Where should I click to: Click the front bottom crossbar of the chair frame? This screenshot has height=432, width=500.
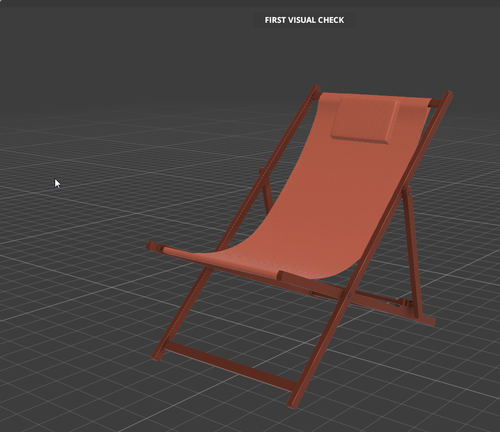230,366
